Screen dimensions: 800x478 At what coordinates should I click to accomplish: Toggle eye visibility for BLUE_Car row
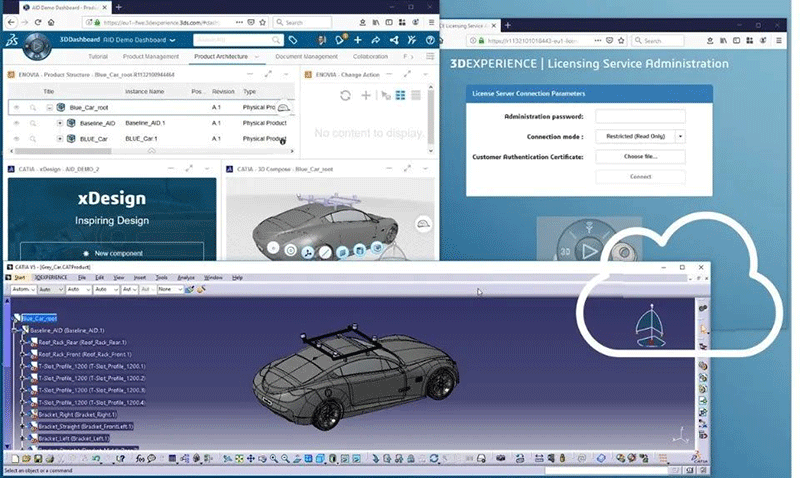pos(16,139)
